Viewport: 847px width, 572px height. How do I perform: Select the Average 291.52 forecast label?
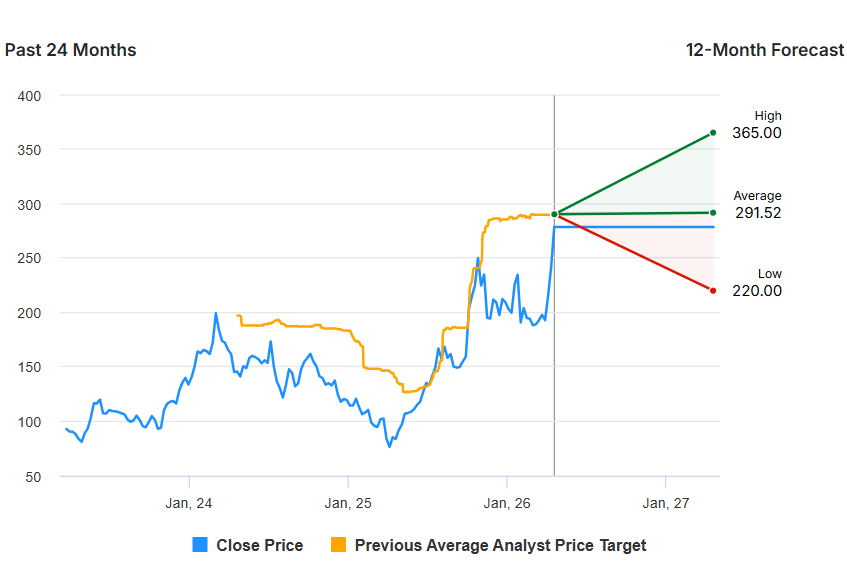[x=757, y=205]
